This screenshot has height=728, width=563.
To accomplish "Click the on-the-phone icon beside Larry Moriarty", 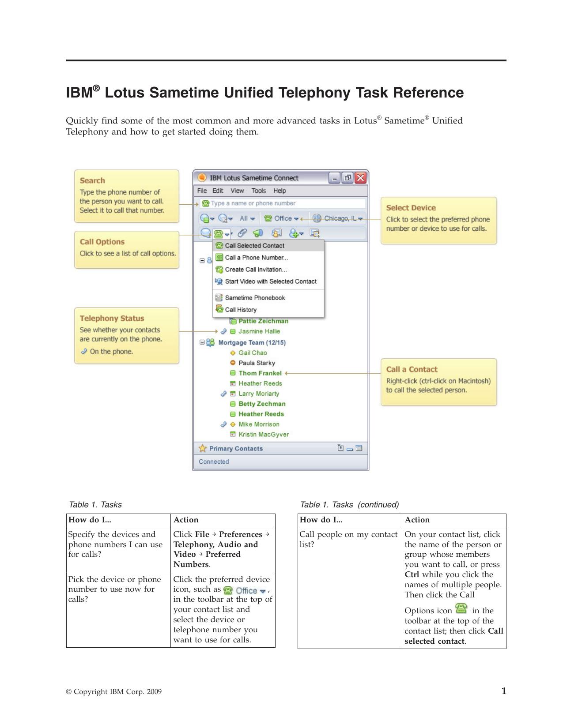I will [x=223, y=394].
